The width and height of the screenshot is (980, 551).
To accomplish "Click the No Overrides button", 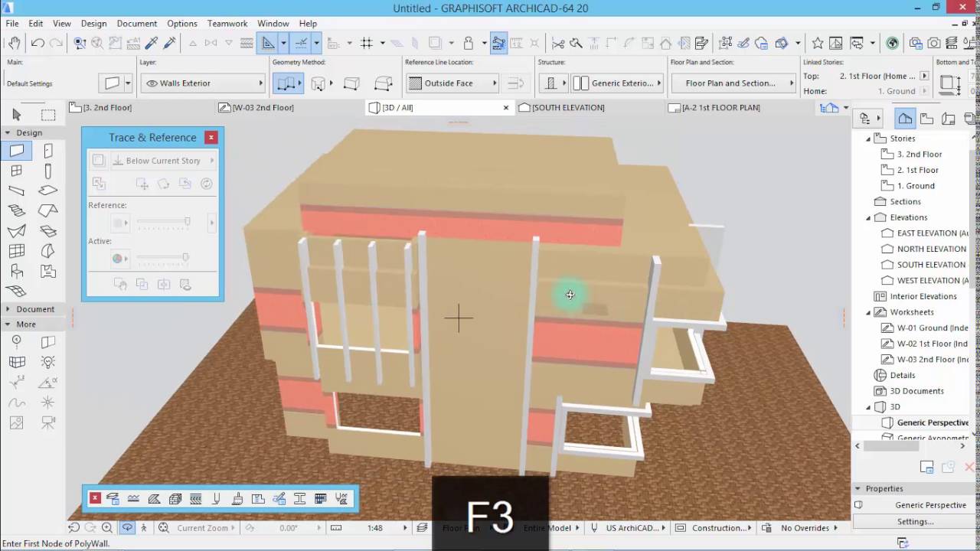I will pyautogui.click(x=805, y=527).
